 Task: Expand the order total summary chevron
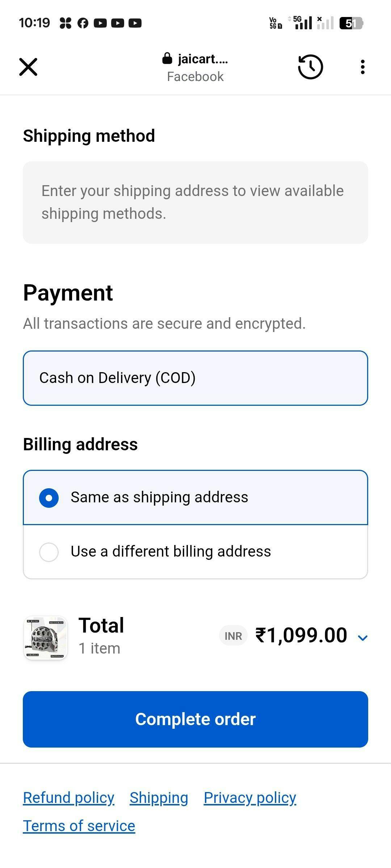click(x=362, y=638)
